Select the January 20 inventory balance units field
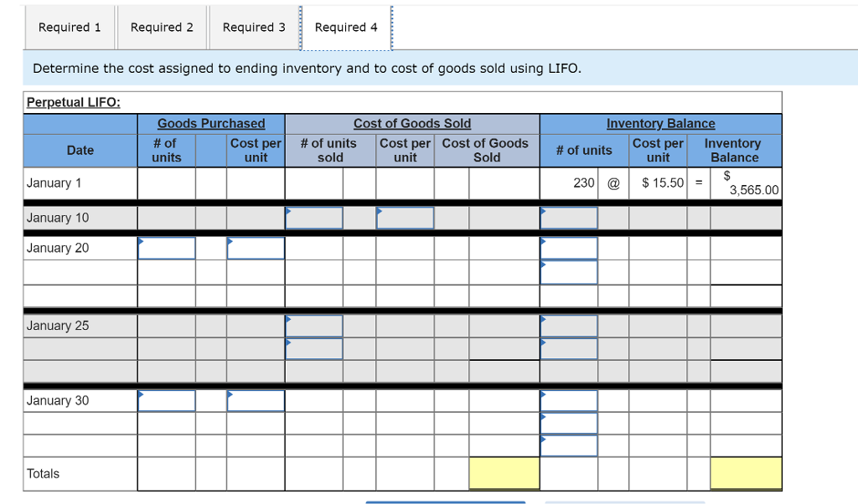The width and height of the screenshot is (858, 504). pos(569,248)
